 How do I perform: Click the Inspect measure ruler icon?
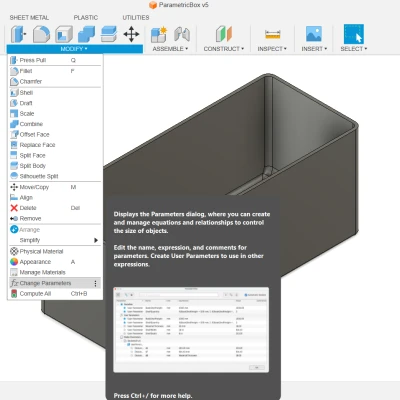(x=272, y=34)
